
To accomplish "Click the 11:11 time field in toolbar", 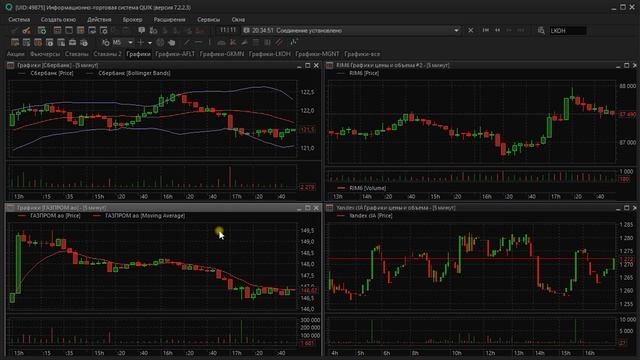I will 228,30.
